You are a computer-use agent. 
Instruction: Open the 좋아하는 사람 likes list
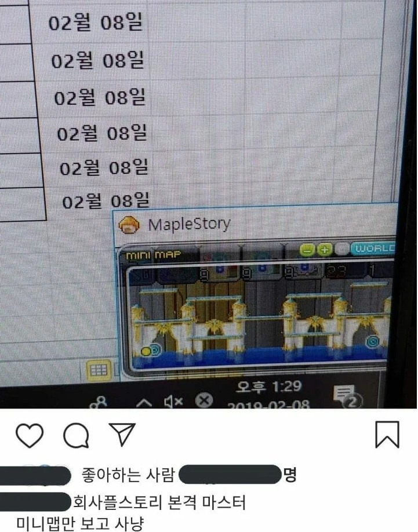point(128,475)
